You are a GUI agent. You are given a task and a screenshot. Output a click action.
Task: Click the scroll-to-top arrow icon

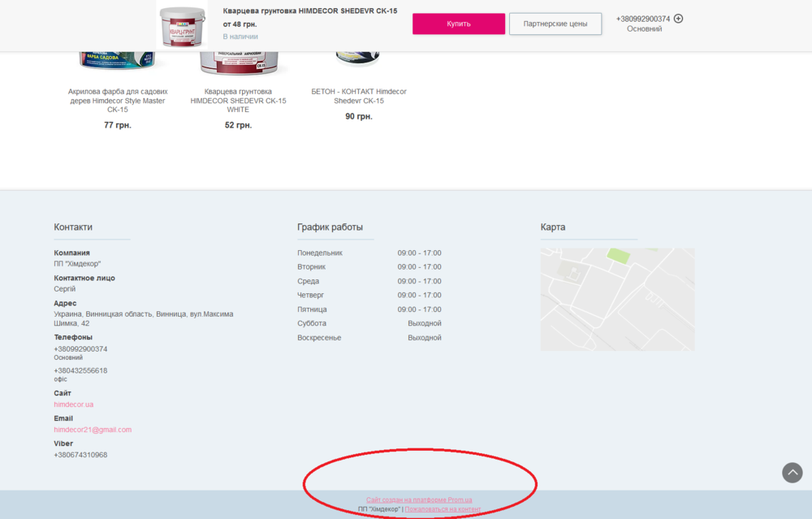791,473
